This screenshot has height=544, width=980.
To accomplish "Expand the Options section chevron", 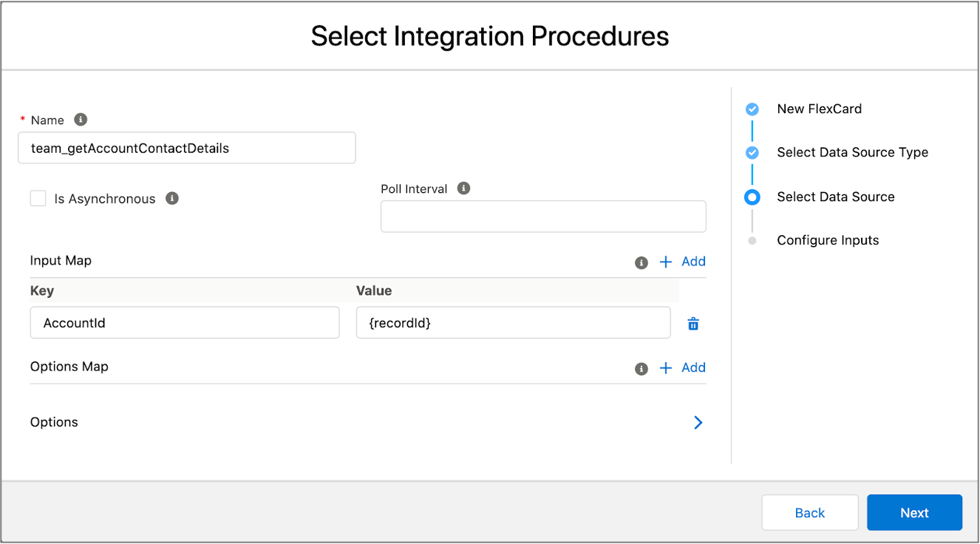I will point(698,422).
